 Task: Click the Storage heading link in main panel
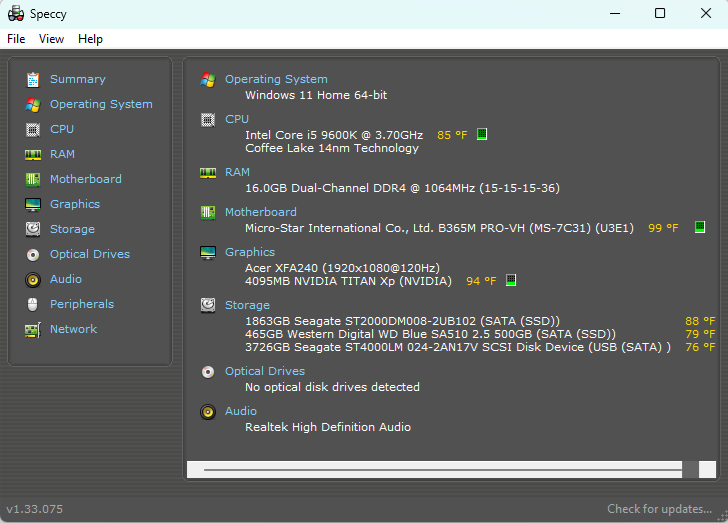(x=247, y=305)
